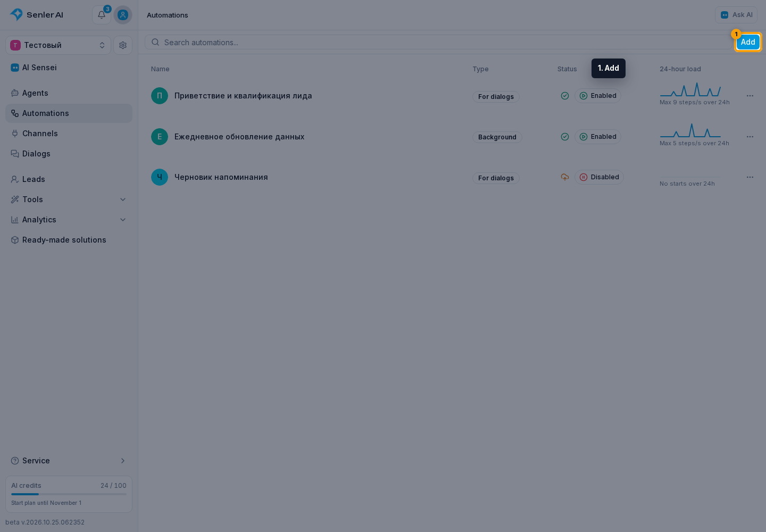Click Dialogs chat icon in sidebar

(15, 154)
